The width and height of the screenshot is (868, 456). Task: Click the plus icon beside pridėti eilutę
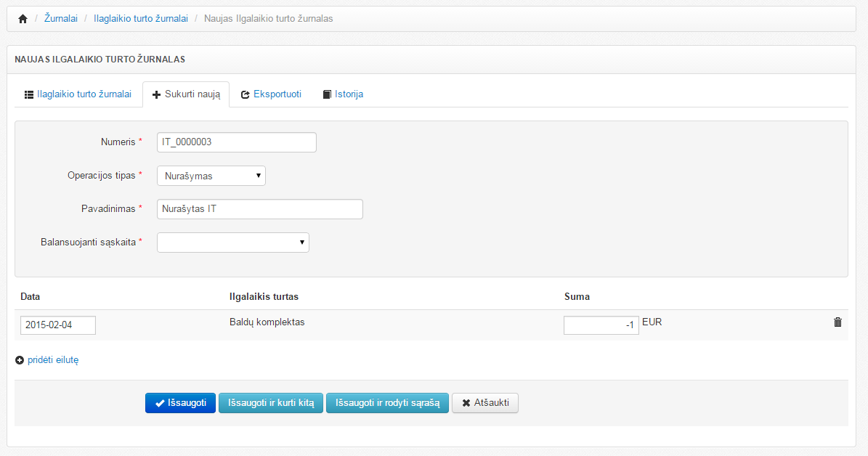point(20,360)
